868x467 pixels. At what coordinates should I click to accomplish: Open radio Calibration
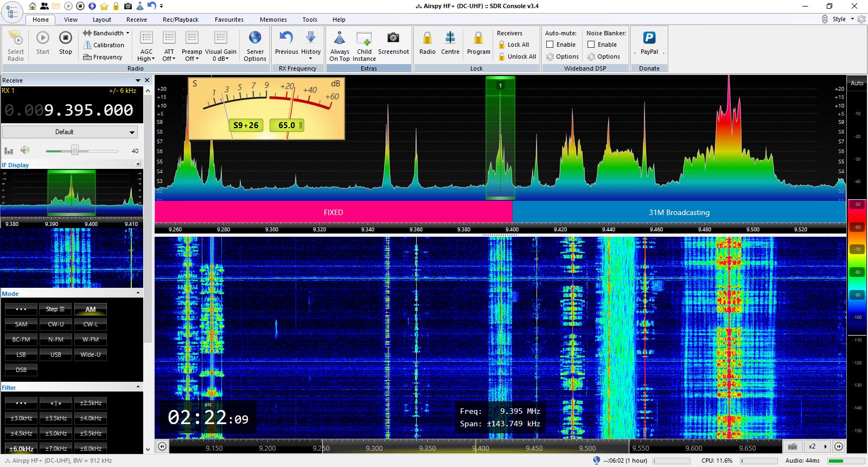(104, 45)
